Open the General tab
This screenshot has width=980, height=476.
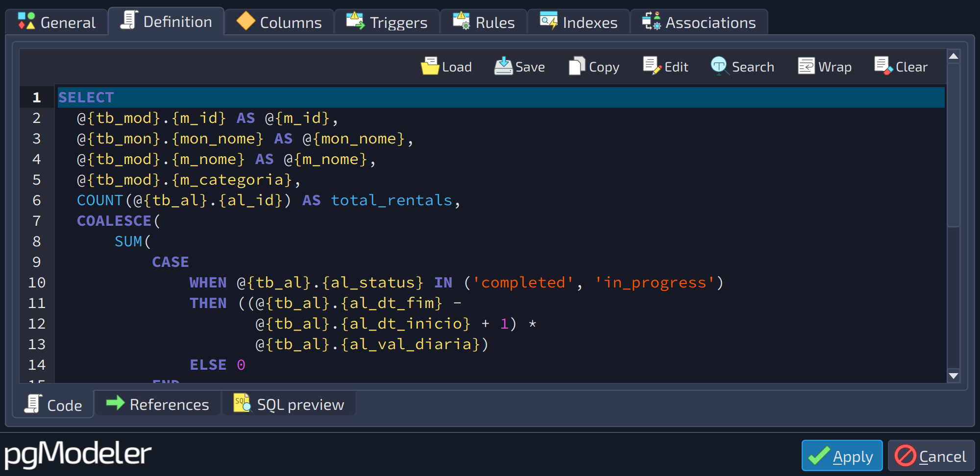(56, 23)
